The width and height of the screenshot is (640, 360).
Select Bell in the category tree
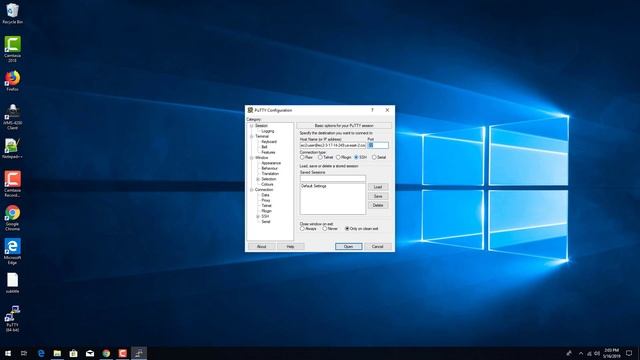264,147
